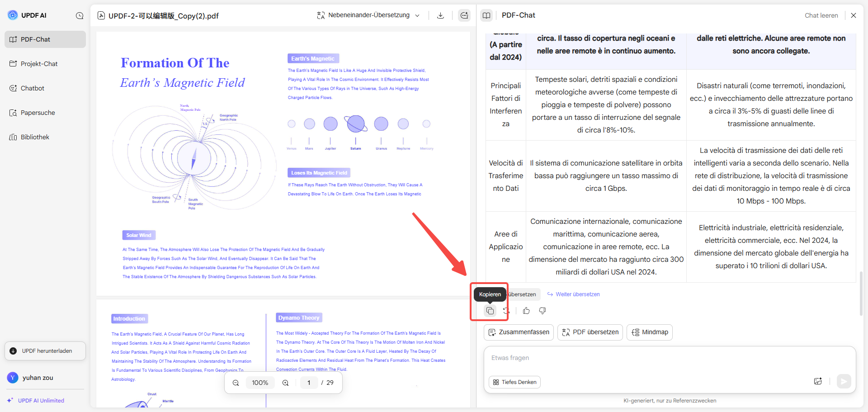Attach an image to the chat
The width and height of the screenshot is (868, 412).
818,381
